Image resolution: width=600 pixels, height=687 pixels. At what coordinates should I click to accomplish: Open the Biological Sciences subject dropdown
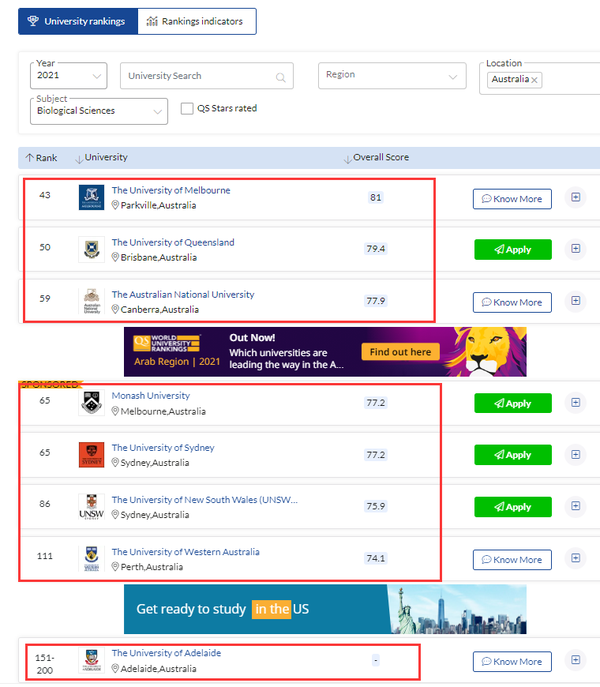(99, 111)
